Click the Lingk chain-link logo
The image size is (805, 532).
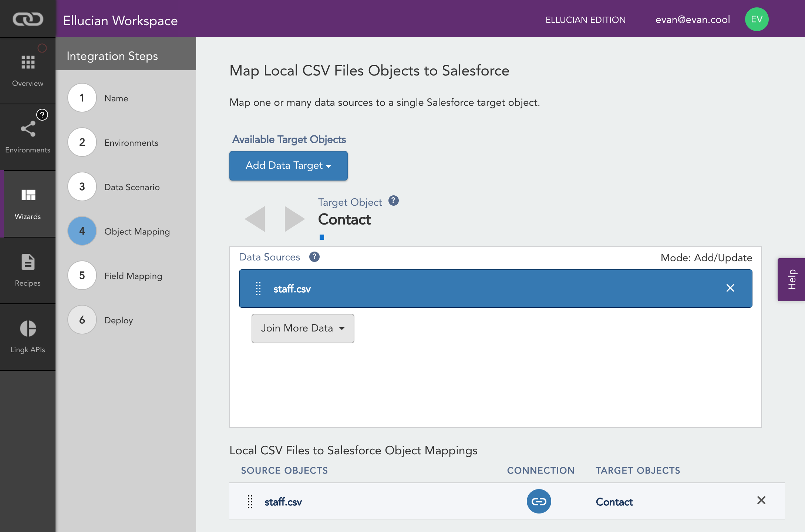click(x=28, y=19)
